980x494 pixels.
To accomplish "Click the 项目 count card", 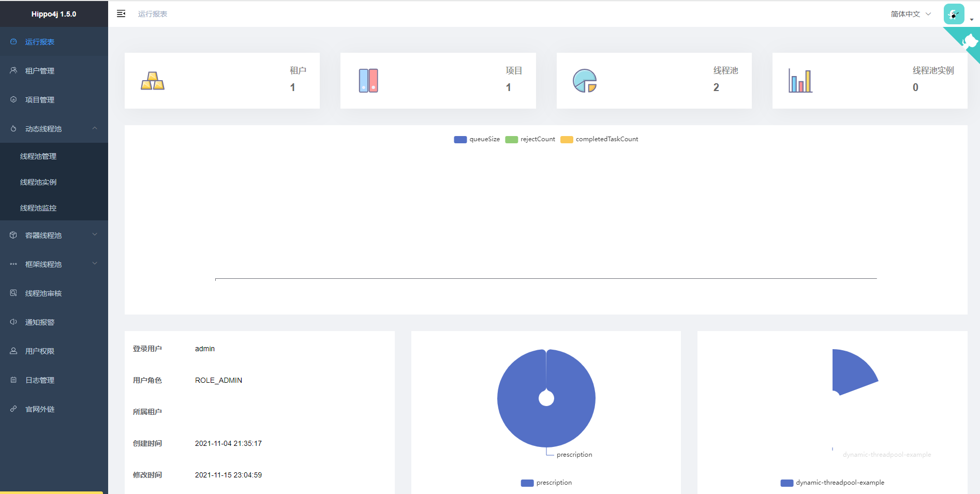I will point(438,81).
